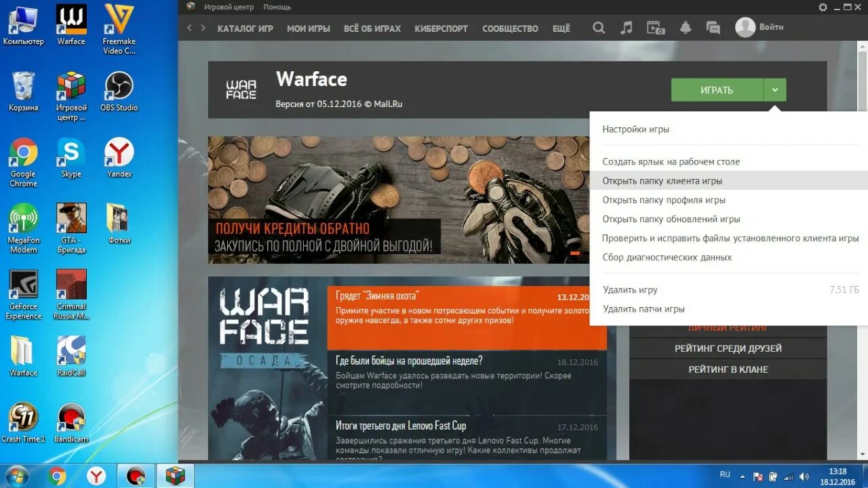Open the Игровой центр title menu
Viewport: 868px width, 488px height.
coord(229,7)
